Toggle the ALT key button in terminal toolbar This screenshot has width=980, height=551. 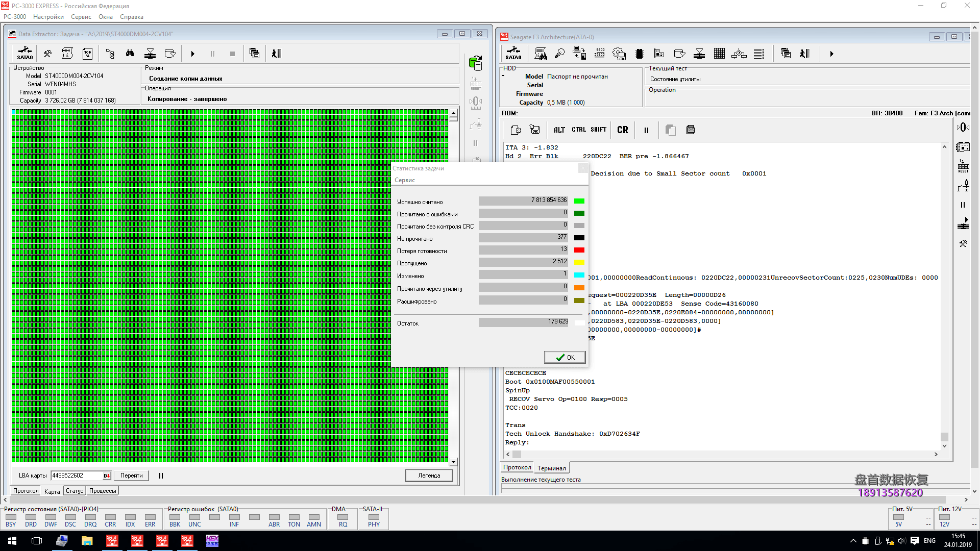pos(559,130)
